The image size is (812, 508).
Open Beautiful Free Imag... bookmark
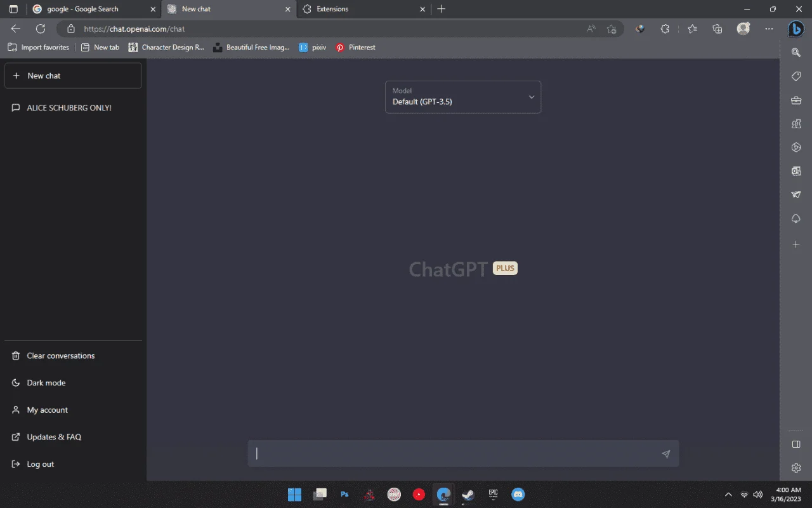(x=251, y=48)
